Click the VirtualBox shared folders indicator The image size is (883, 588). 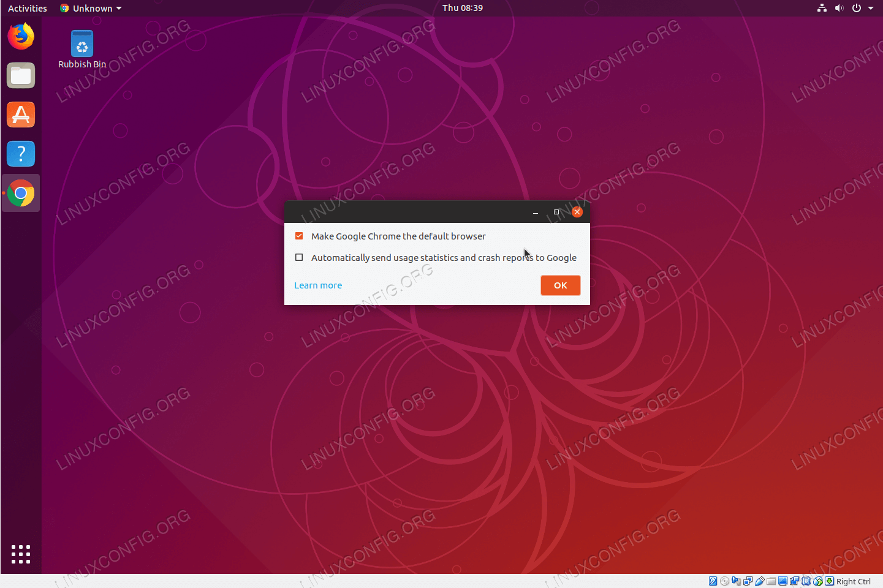tap(771, 581)
